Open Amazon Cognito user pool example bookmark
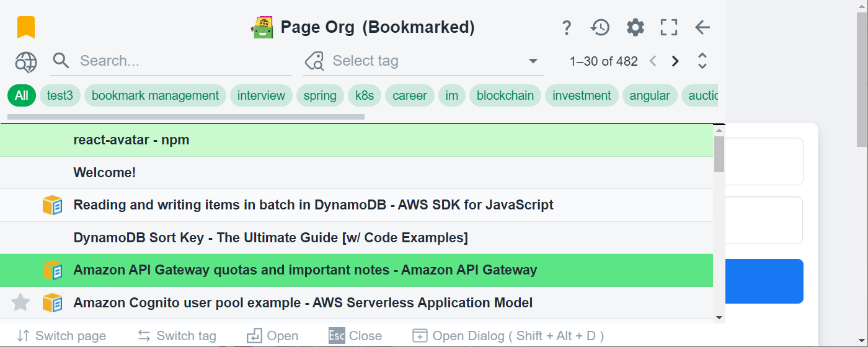 [356, 303]
